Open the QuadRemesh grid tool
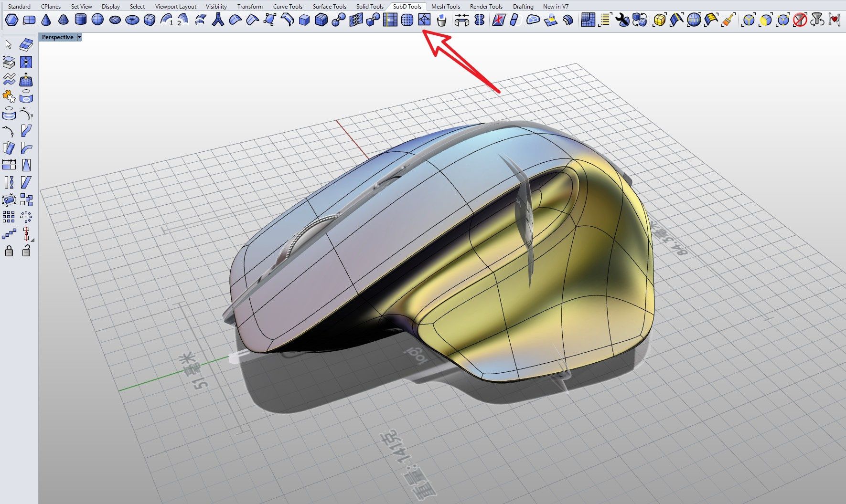 pos(588,20)
